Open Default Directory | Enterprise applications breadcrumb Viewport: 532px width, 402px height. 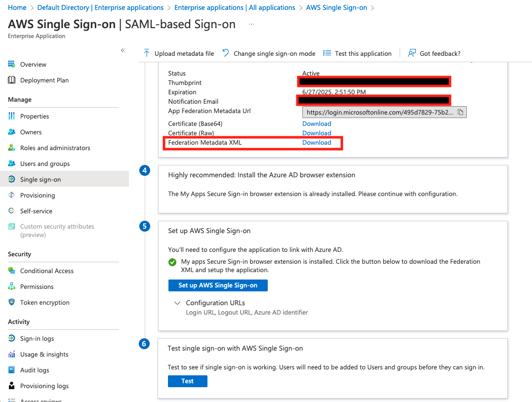(x=100, y=7)
